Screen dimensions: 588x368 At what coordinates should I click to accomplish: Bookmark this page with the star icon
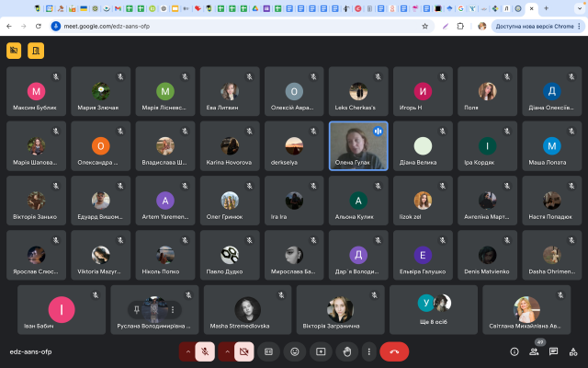point(424,27)
